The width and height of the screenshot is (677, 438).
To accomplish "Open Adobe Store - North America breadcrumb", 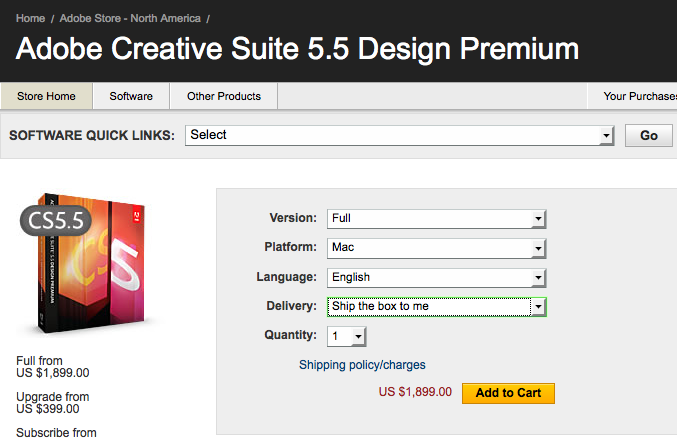I will tap(130, 19).
